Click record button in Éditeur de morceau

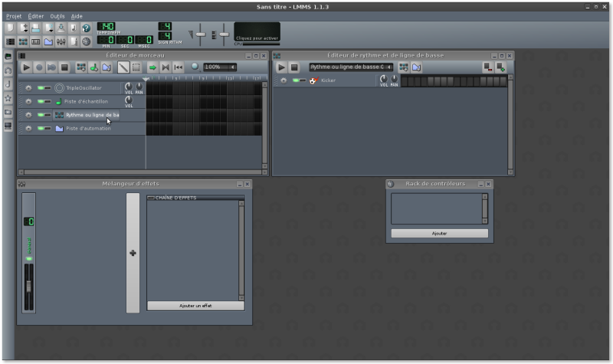(39, 67)
